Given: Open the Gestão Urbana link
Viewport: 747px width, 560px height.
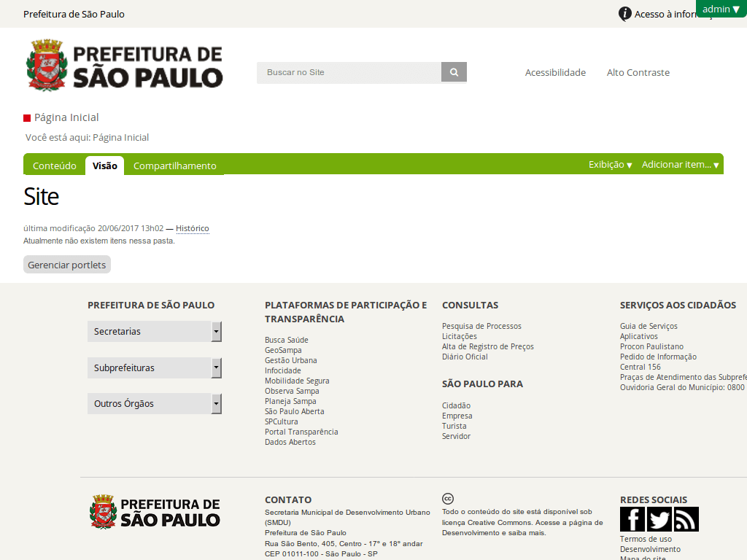Looking at the screenshot, I should pos(290,360).
